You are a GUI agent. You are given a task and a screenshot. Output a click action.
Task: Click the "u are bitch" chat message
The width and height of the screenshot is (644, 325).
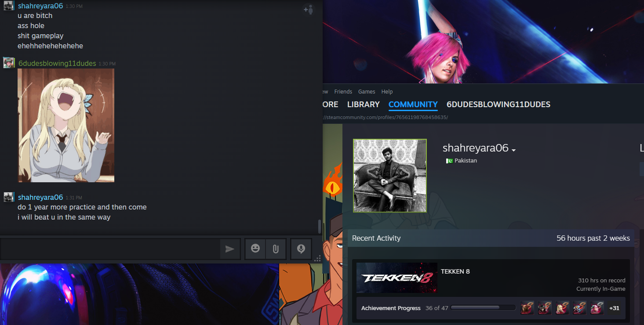tap(35, 16)
